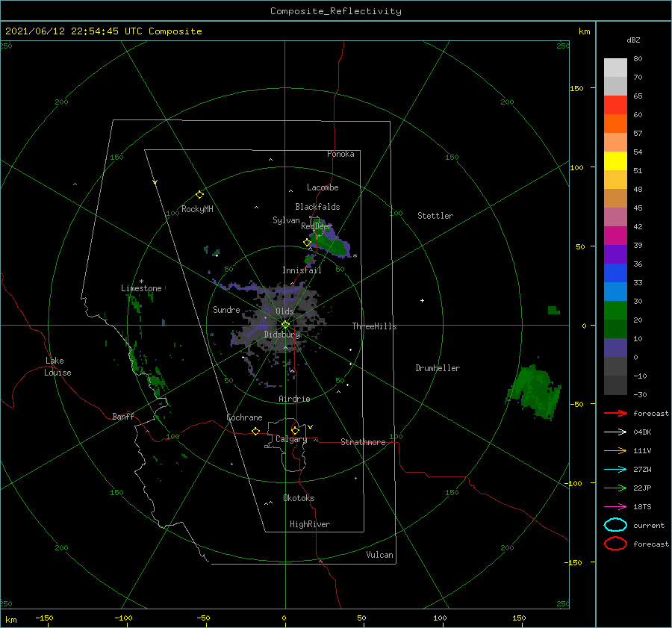This screenshot has height=628, width=672.
Task: Click the yellow v marker east of Calgary
Action: (x=310, y=427)
